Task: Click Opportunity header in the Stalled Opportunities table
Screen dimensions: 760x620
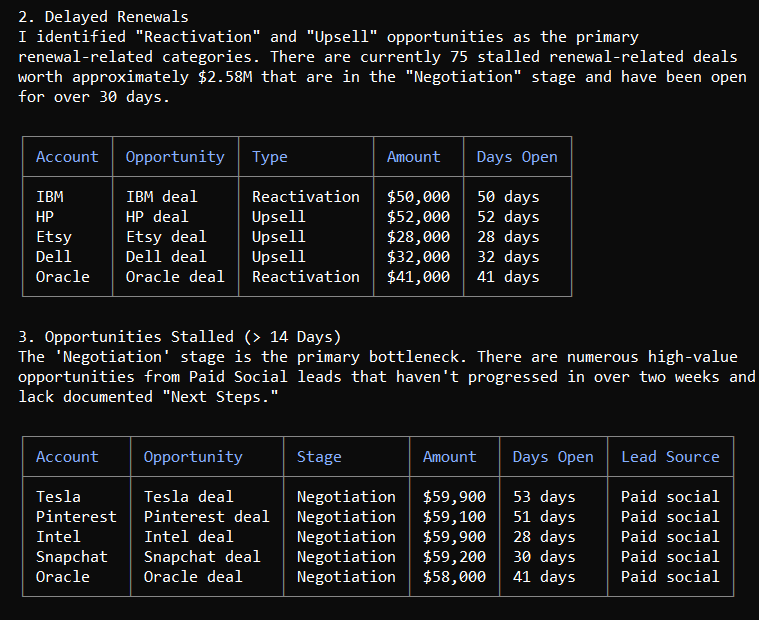Action: coord(193,457)
